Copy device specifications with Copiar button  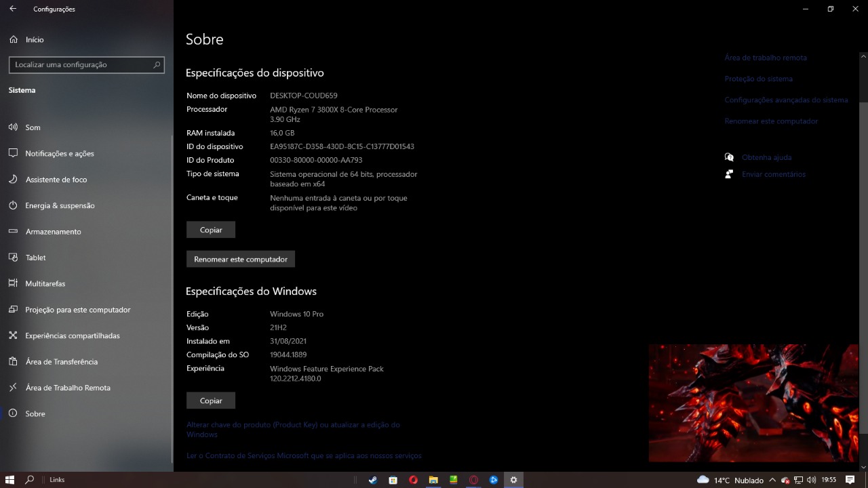click(211, 230)
